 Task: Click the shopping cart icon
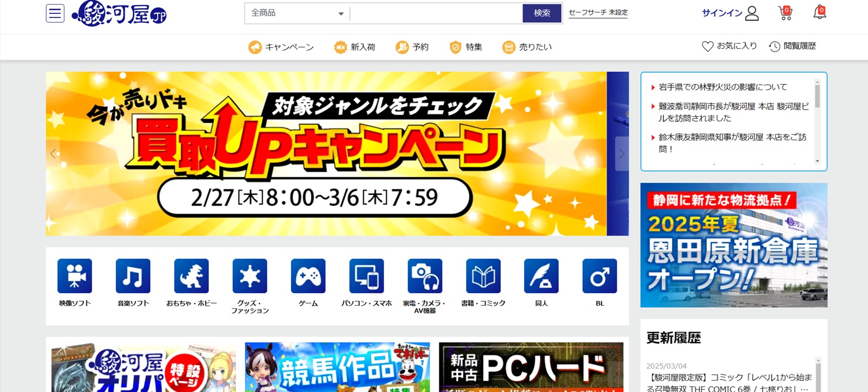tap(785, 13)
